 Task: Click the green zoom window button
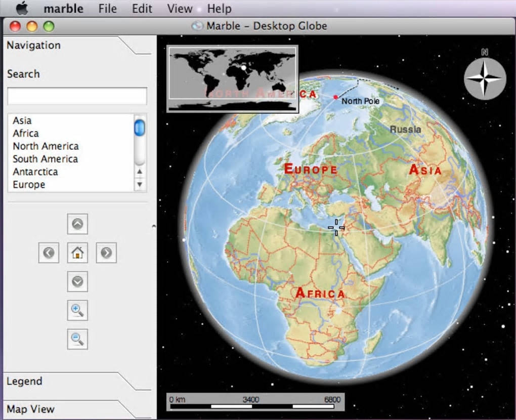(49, 26)
